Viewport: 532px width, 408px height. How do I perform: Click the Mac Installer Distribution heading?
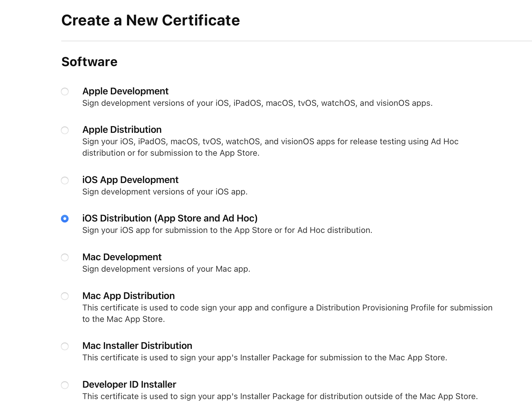pyautogui.click(x=137, y=346)
